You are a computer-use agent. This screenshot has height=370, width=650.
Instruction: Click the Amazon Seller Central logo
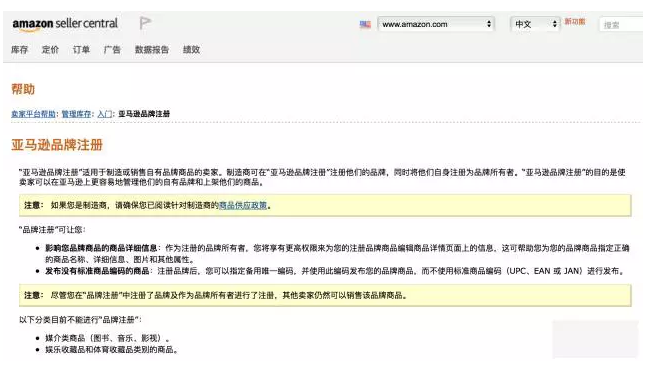65,24
